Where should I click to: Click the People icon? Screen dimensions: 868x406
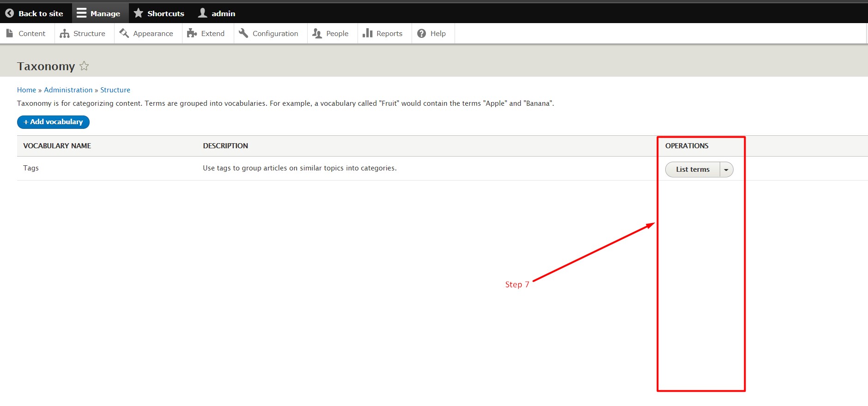tap(317, 33)
